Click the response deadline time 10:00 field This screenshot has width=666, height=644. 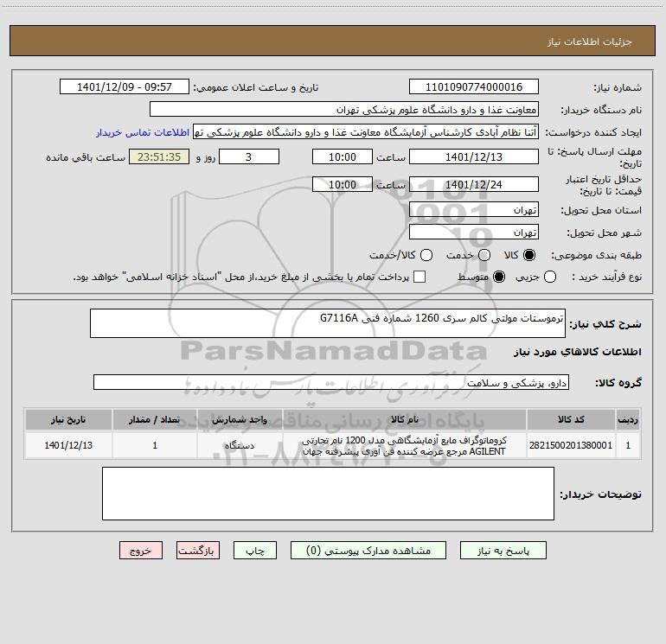[343, 156]
